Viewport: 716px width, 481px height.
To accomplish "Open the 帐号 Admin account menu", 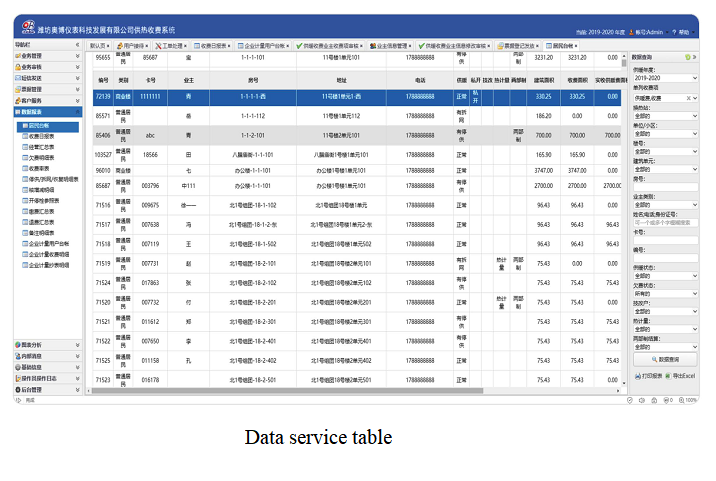I will point(649,32).
